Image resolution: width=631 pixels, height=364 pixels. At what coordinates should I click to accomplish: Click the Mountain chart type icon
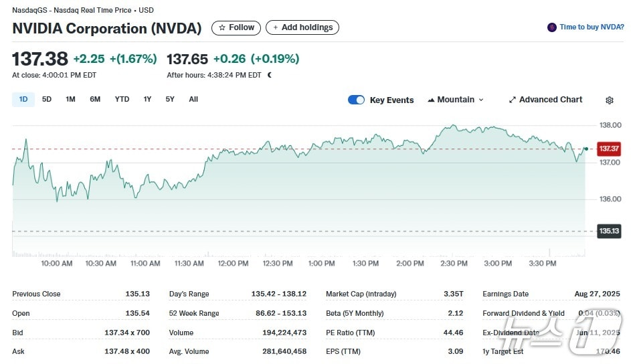tap(430, 100)
